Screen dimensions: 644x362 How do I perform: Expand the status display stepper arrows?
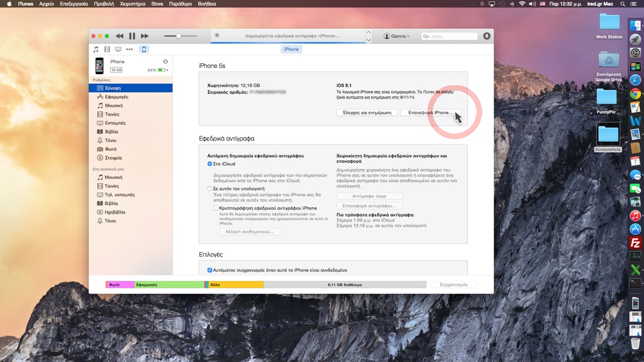coord(368,36)
